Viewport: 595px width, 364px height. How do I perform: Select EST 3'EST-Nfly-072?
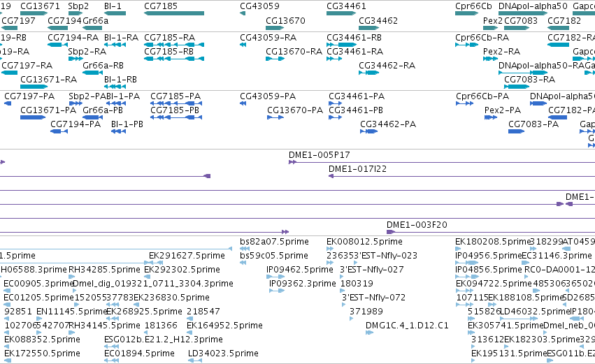pyautogui.click(x=344, y=305)
